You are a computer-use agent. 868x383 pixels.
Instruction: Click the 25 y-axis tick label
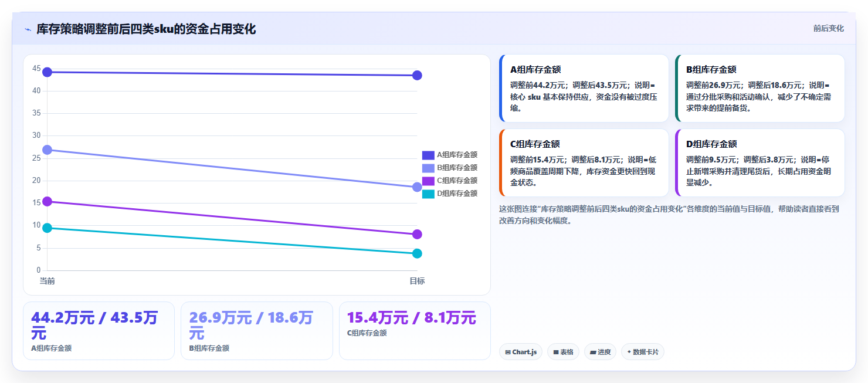pyautogui.click(x=36, y=158)
